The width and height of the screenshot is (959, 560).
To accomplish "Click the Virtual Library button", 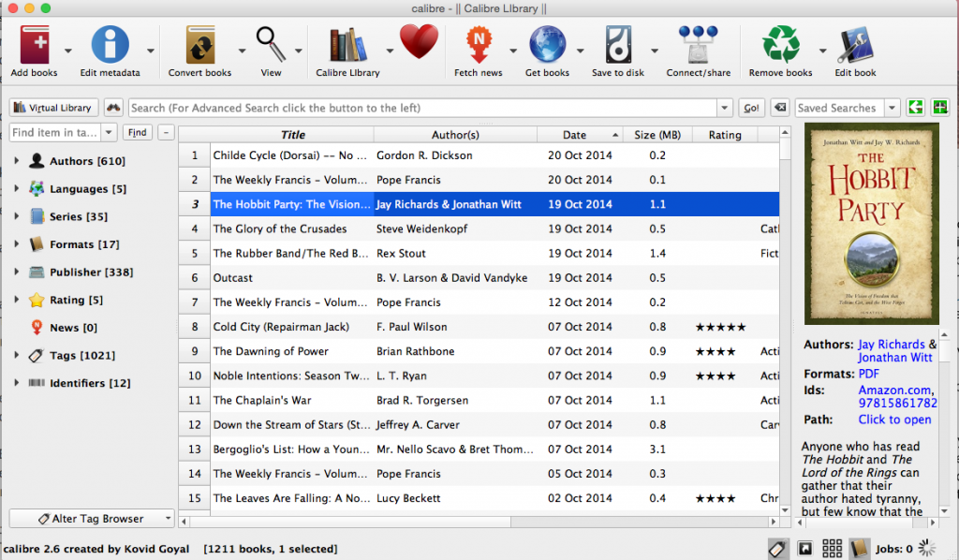I will (53, 108).
